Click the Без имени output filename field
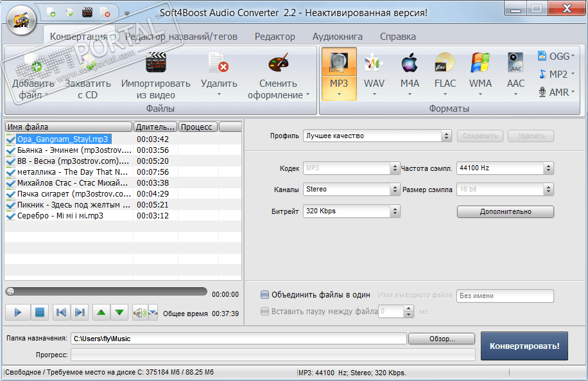Screen dimensions: 588x381 [505, 296]
